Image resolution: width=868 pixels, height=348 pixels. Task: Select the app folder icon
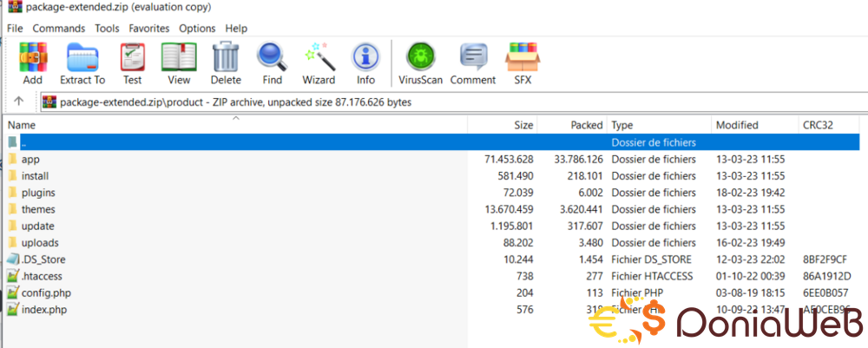tap(12, 160)
